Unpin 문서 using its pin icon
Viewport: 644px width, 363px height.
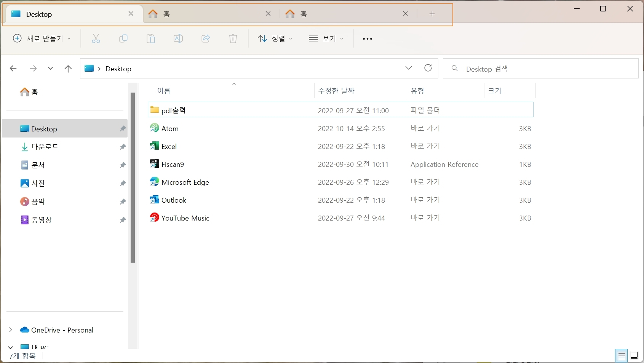pos(123,165)
